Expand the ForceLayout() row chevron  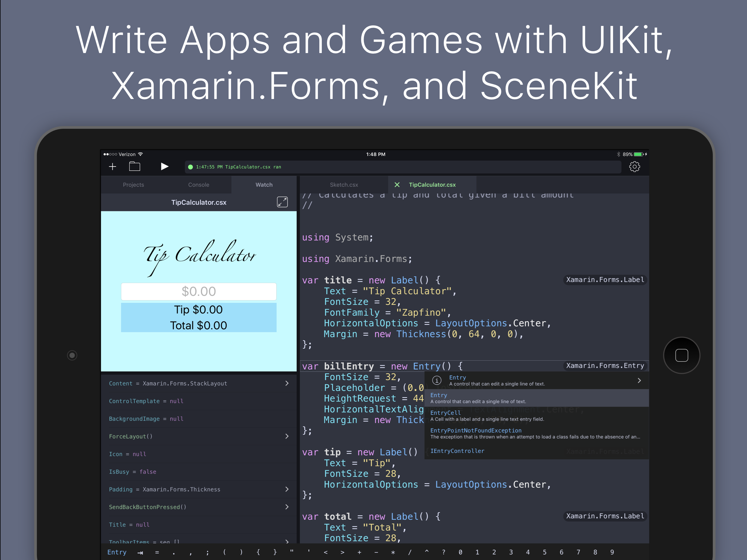point(287,436)
